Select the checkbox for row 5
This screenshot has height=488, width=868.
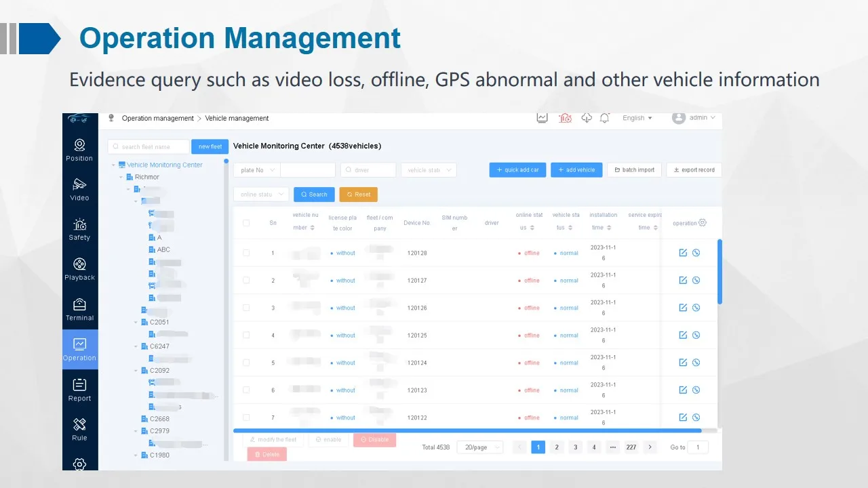coord(246,363)
